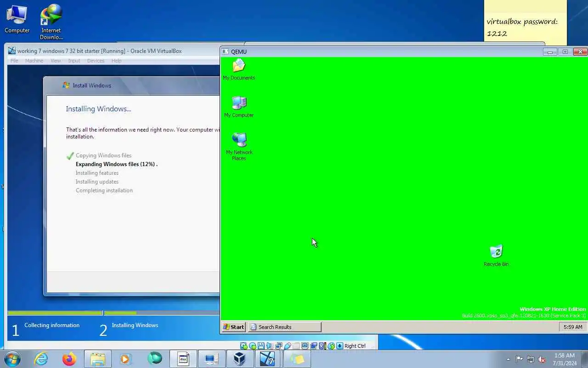Switch to QEMU monitor taskbar button
Image resolution: width=588 pixels, height=368 pixels.
coord(211,359)
